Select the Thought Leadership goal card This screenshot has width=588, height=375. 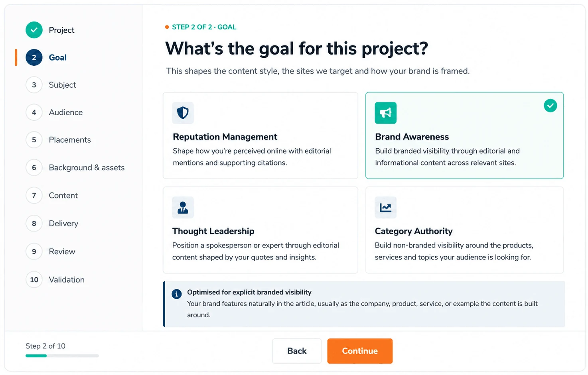(260, 230)
